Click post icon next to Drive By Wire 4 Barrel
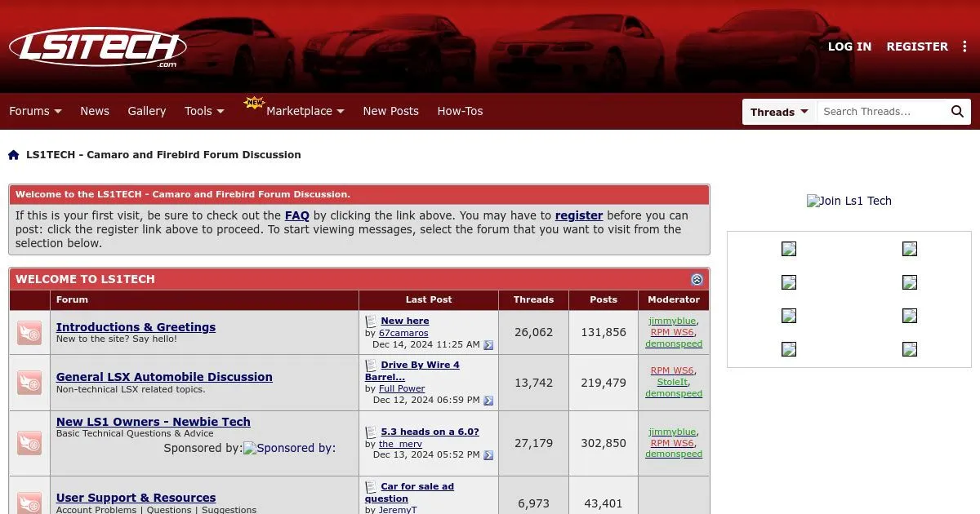Image resolution: width=980 pixels, height=514 pixels. click(x=371, y=366)
